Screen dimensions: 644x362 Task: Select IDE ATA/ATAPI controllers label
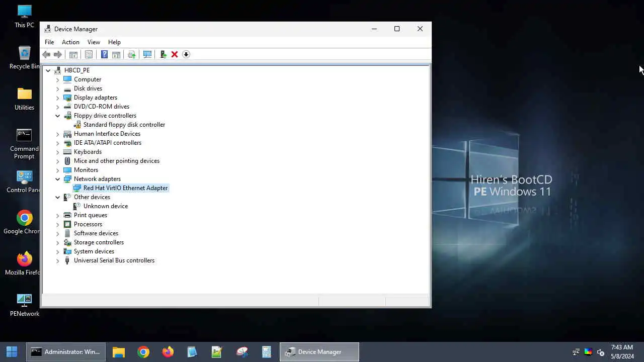pos(107,143)
